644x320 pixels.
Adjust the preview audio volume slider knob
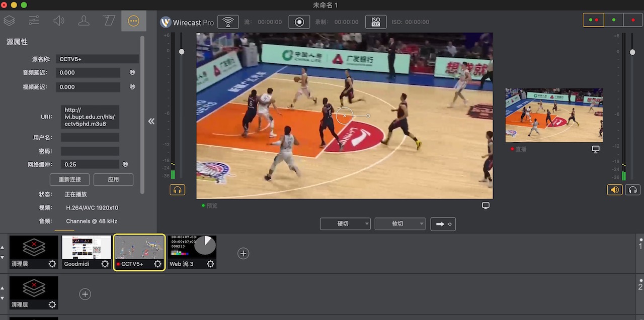pyautogui.click(x=182, y=52)
